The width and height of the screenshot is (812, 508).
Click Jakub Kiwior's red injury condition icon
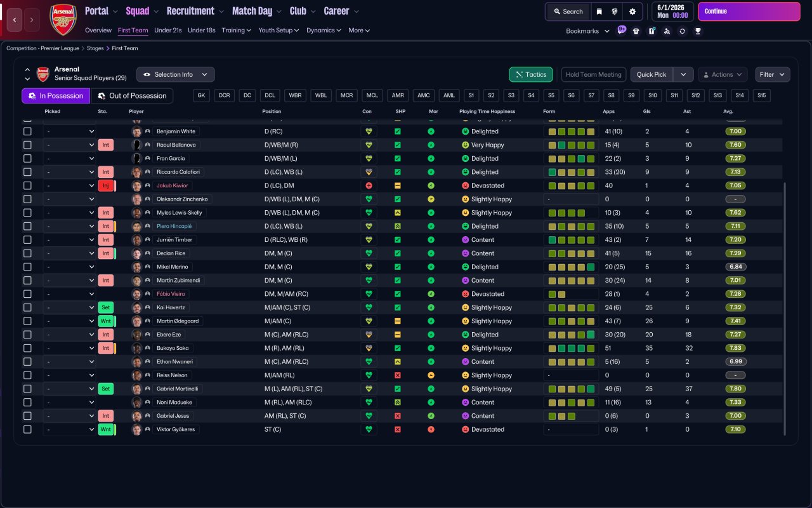pos(369,185)
